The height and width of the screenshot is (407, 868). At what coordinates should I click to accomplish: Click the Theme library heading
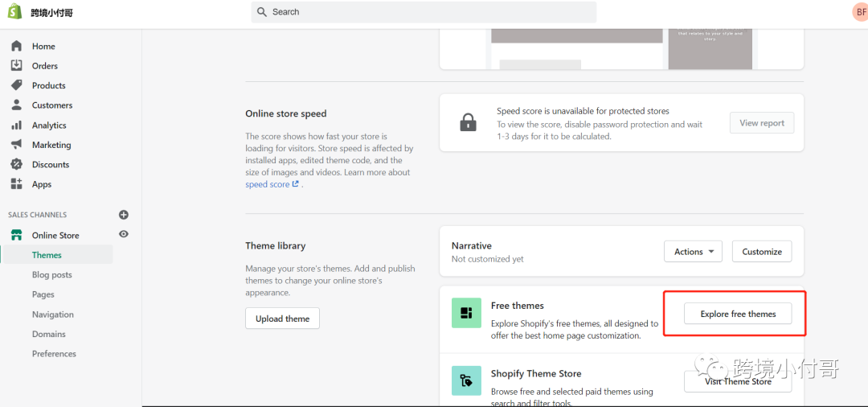coord(276,245)
